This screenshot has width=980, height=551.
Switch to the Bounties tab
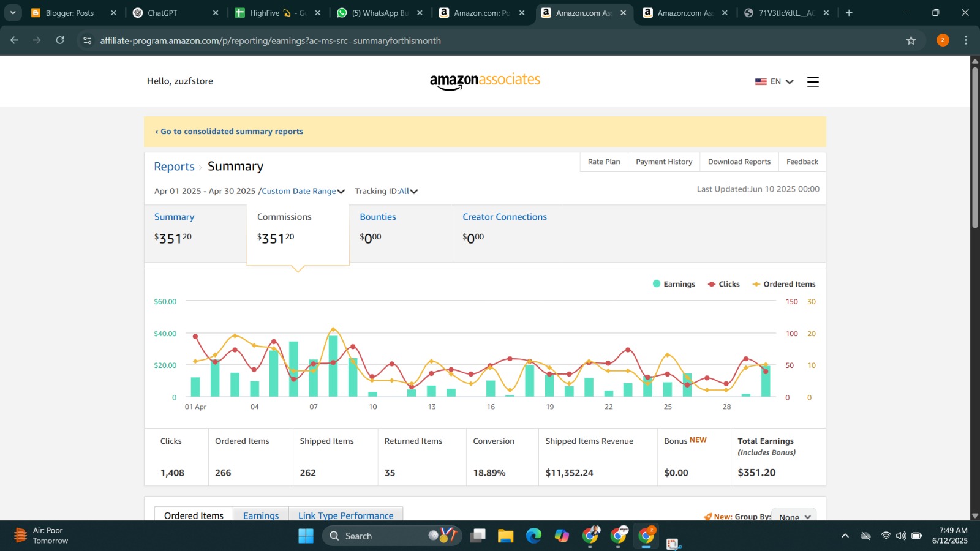click(x=378, y=217)
